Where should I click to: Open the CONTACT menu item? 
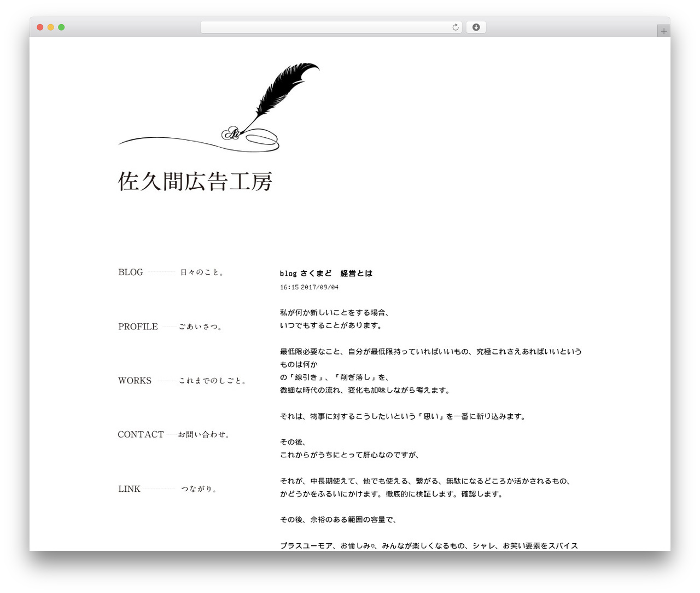tap(174, 434)
